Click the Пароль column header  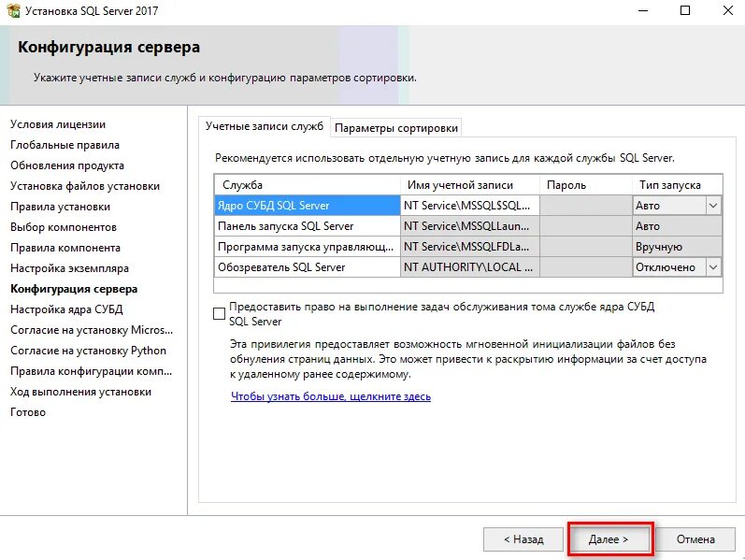pos(586,185)
